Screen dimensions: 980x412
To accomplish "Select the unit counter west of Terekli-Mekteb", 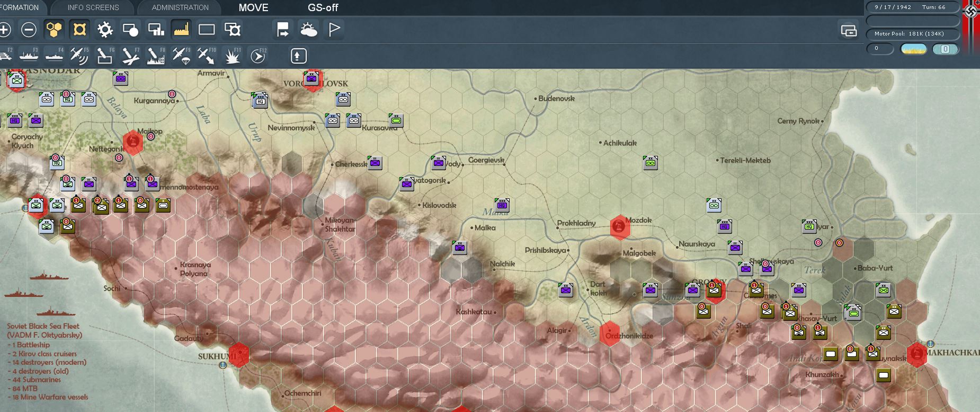I will pyautogui.click(x=651, y=163).
